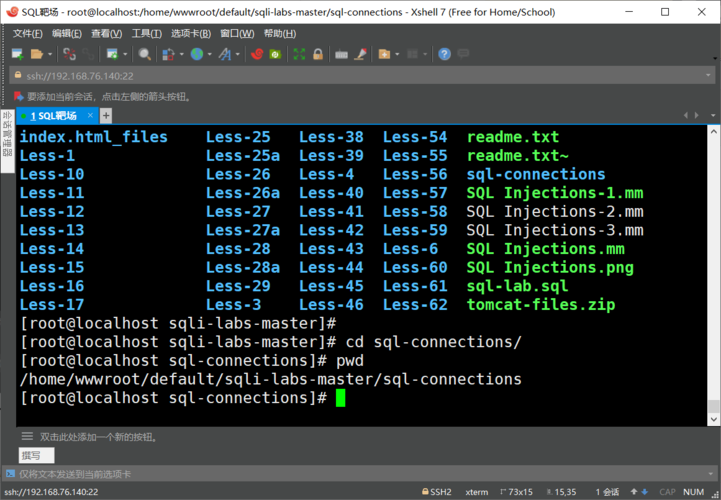Viewport: 721px width, 500px height.
Task: Expand the open folder dropdown arrow
Action: [x=49, y=54]
